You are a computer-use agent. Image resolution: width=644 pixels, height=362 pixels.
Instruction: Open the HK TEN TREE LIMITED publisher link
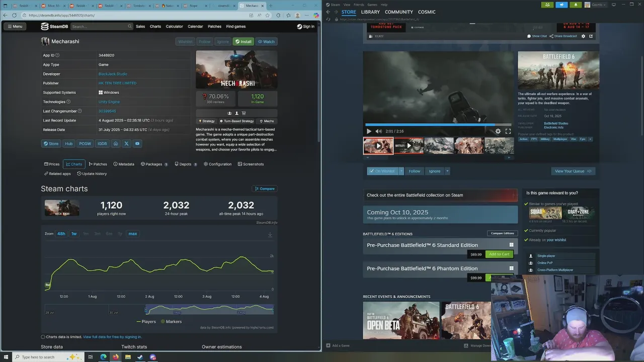[117, 83]
